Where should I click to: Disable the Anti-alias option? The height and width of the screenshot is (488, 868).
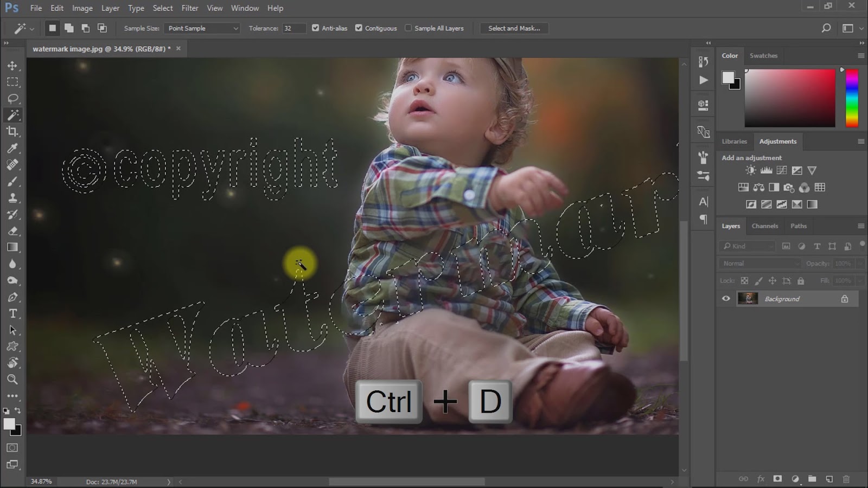coord(316,28)
